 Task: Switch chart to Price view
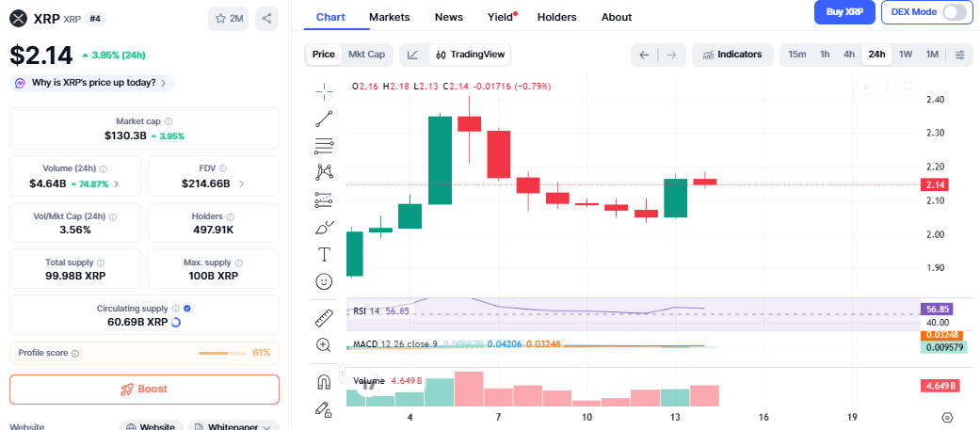(324, 55)
